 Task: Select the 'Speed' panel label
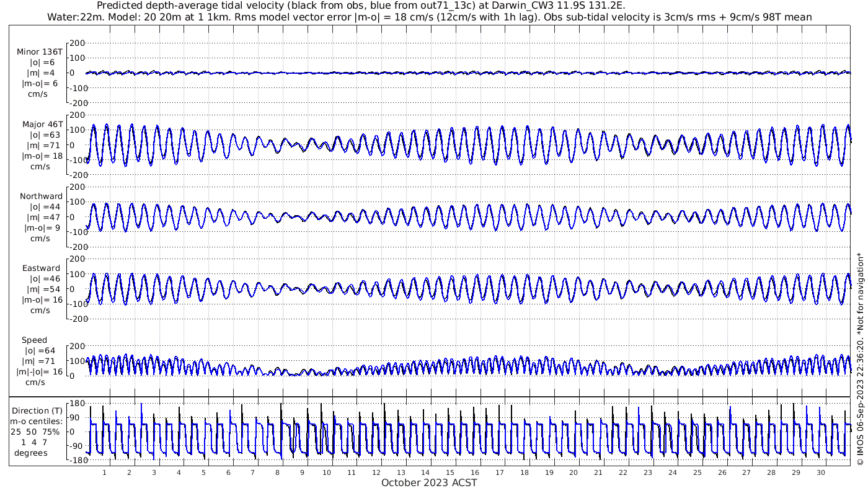34,340
